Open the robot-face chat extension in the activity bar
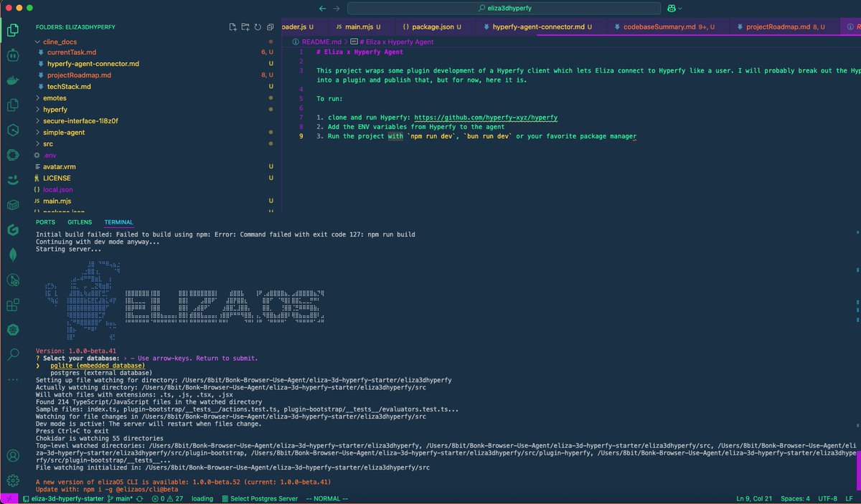This screenshot has height=504, width=861. (12, 55)
